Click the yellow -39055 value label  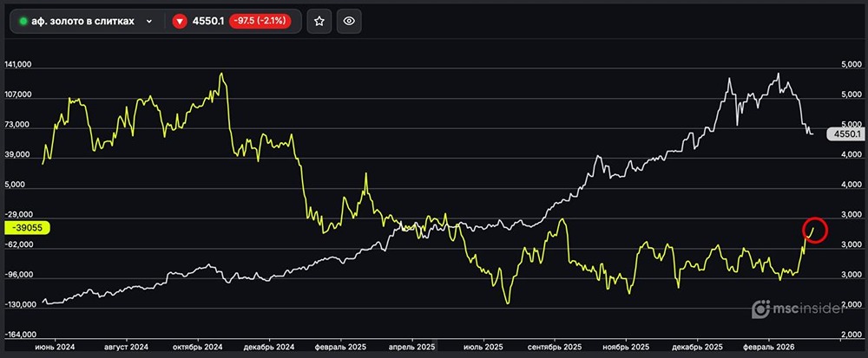pos(27,227)
